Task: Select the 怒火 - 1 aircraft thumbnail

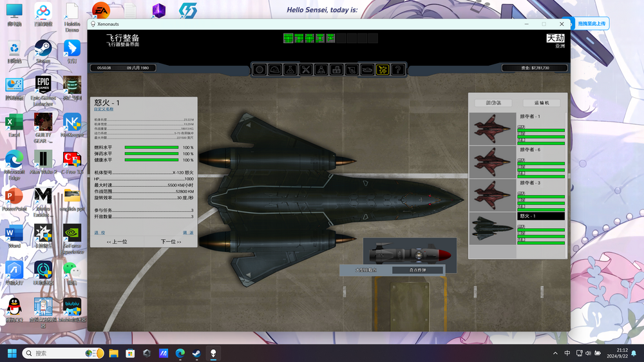Action: [x=493, y=229]
